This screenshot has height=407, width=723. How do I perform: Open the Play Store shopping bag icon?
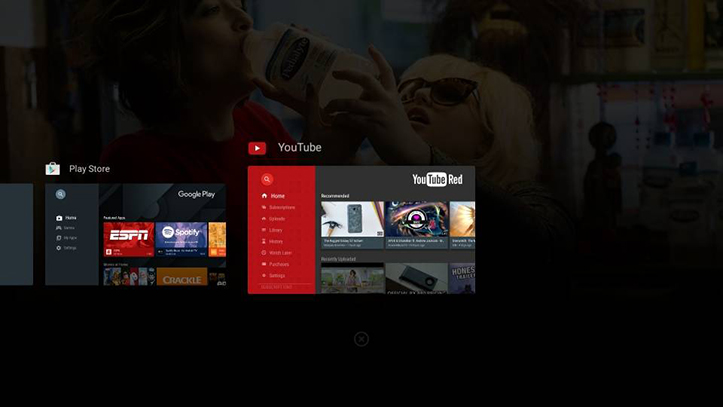pyautogui.click(x=53, y=169)
